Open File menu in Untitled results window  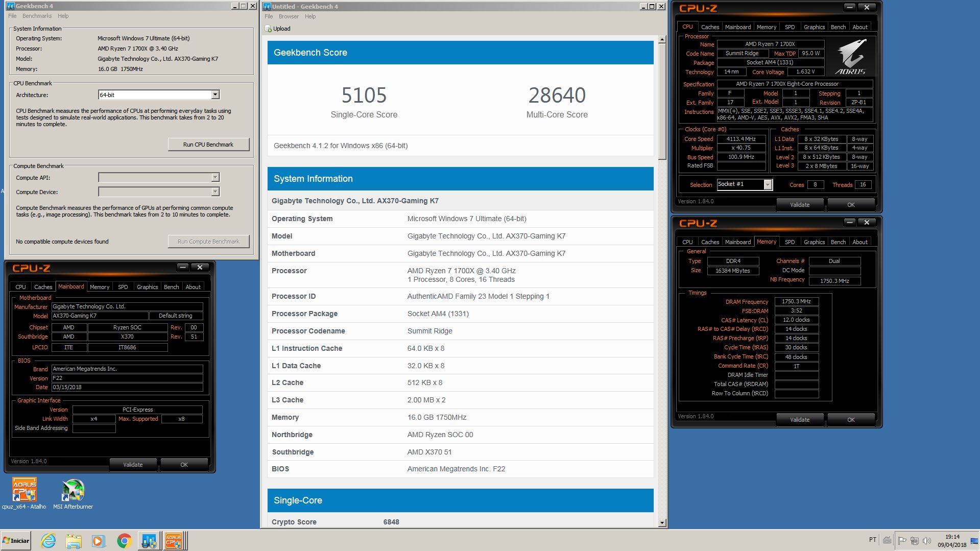[x=269, y=16]
